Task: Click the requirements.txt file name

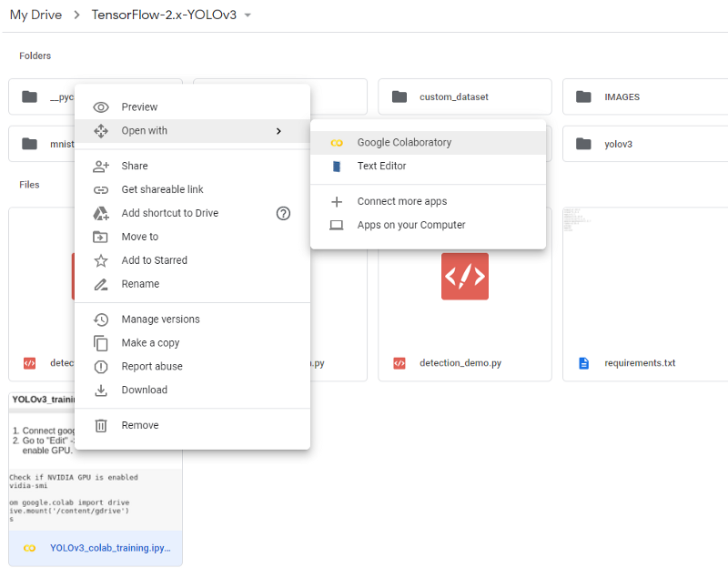Action: tap(640, 363)
